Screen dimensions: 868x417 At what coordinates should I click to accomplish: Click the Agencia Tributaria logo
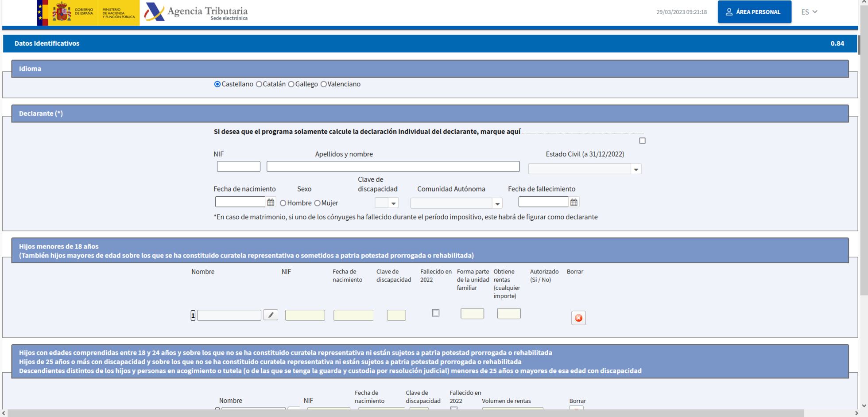click(x=196, y=12)
